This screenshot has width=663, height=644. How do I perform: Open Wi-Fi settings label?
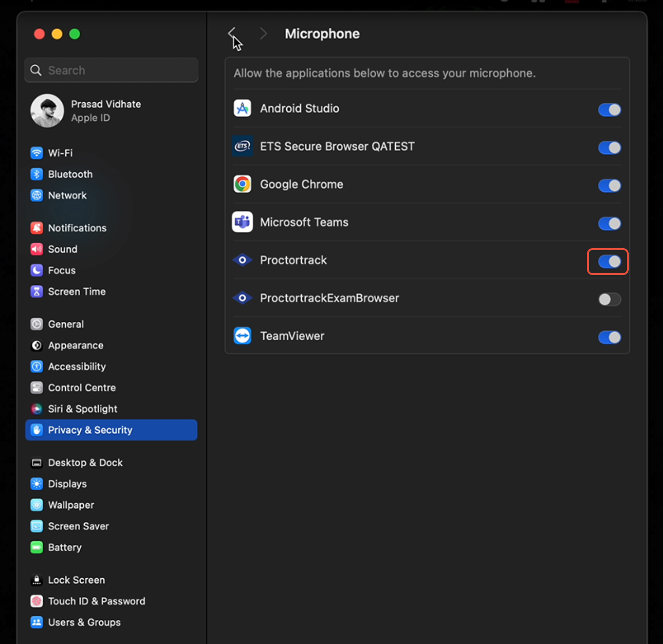point(60,153)
